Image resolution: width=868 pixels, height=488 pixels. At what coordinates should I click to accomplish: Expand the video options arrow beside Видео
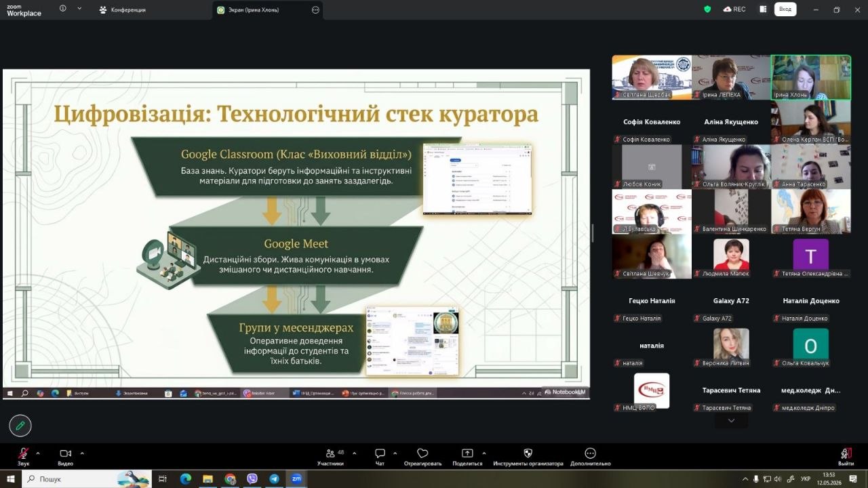(x=82, y=453)
